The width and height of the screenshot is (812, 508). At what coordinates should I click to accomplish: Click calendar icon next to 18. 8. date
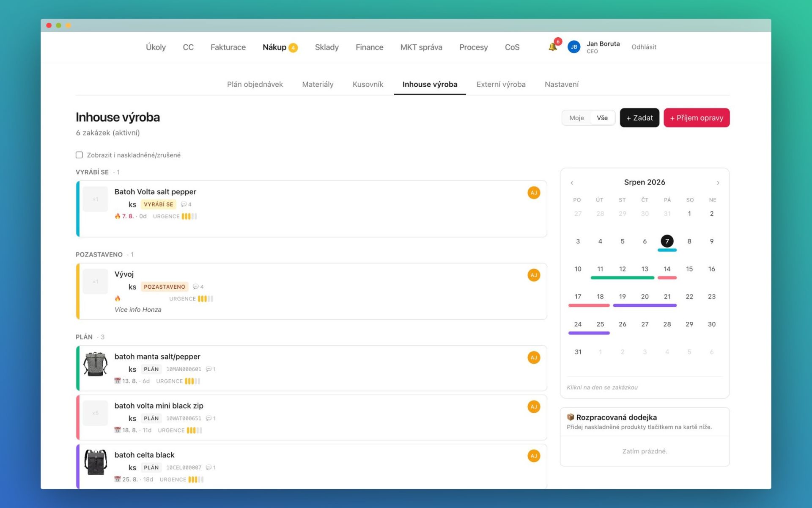point(118,430)
